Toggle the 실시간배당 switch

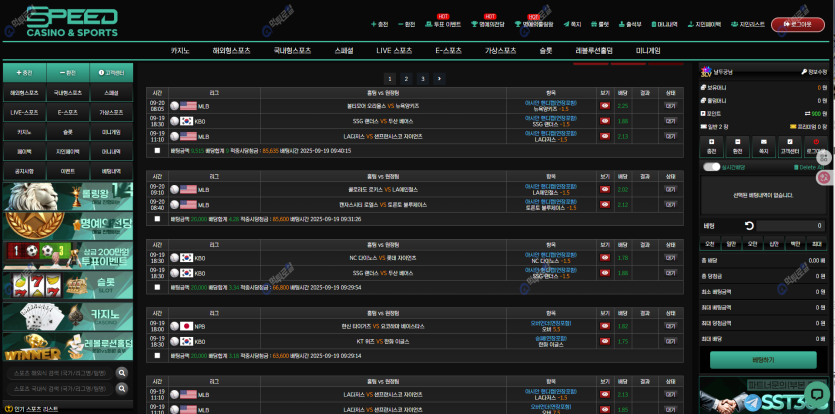(x=711, y=167)
